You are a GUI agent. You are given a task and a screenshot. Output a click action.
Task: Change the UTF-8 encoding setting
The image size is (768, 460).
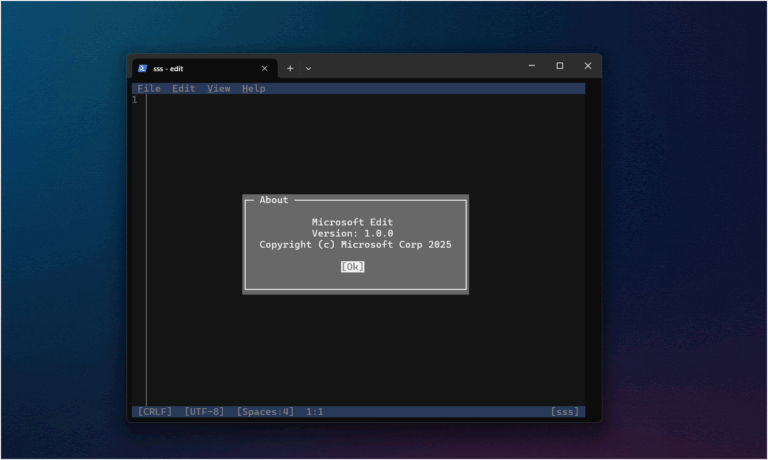(x=204, y=412)
